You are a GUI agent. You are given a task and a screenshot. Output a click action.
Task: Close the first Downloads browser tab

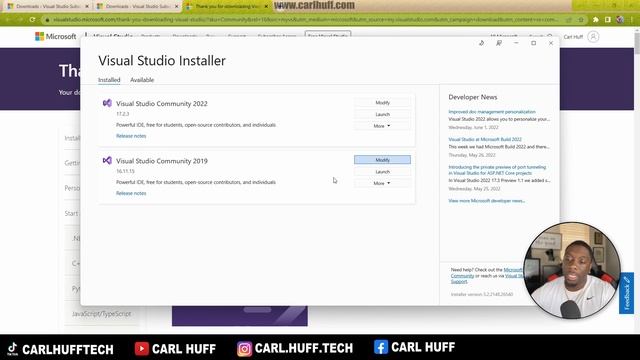[x=87, y=7]
